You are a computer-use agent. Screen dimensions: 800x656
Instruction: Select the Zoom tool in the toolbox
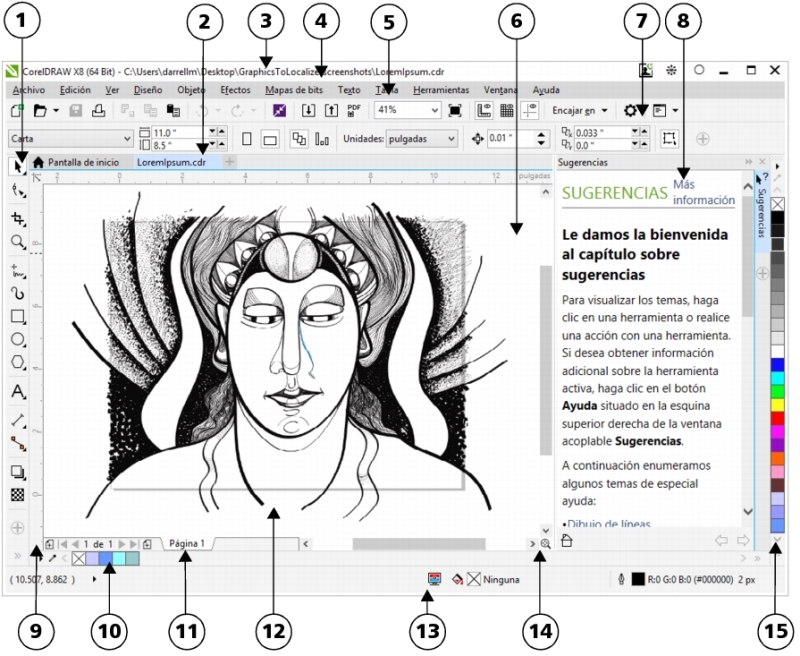(x=17, y=242)
